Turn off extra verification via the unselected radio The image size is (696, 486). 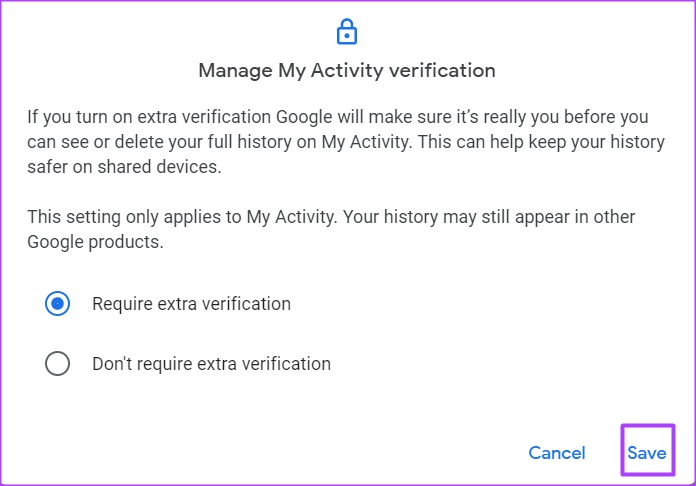tap(58, 364)
